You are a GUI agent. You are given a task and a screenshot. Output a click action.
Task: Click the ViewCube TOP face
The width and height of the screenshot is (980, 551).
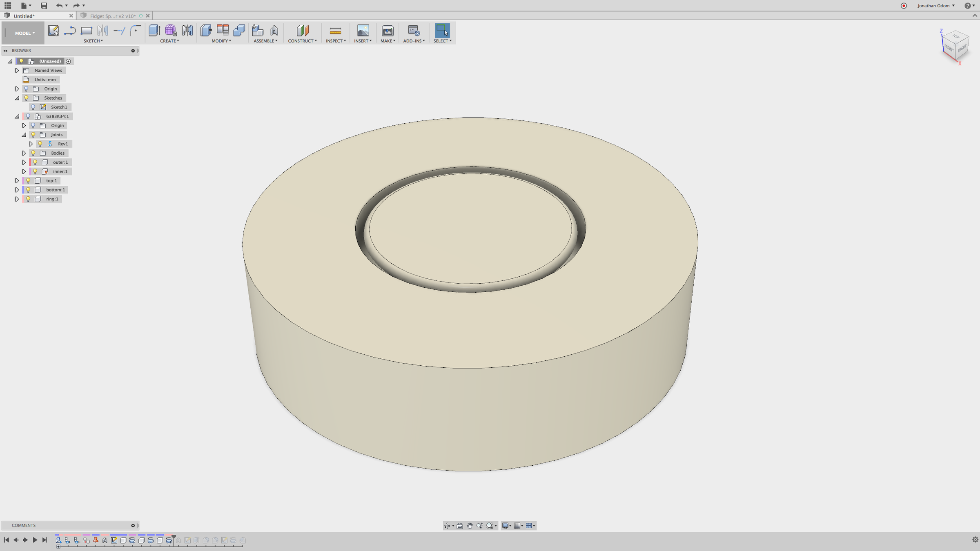[956, 37]
